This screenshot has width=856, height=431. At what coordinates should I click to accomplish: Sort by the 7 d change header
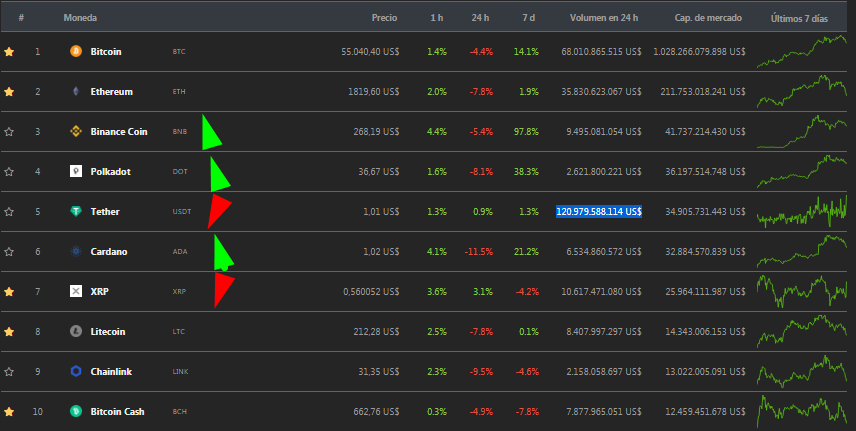528,17
